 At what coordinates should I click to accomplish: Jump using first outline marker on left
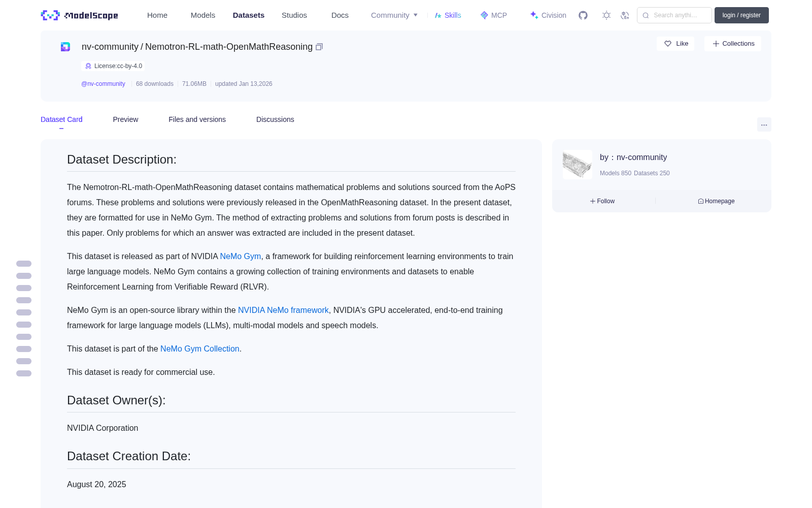(24, 264)
